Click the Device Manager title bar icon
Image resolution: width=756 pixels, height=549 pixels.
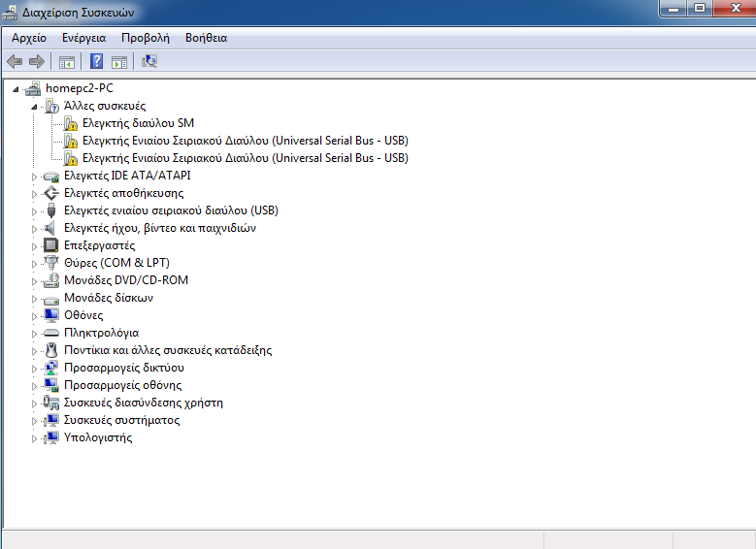tap(10, 13)
